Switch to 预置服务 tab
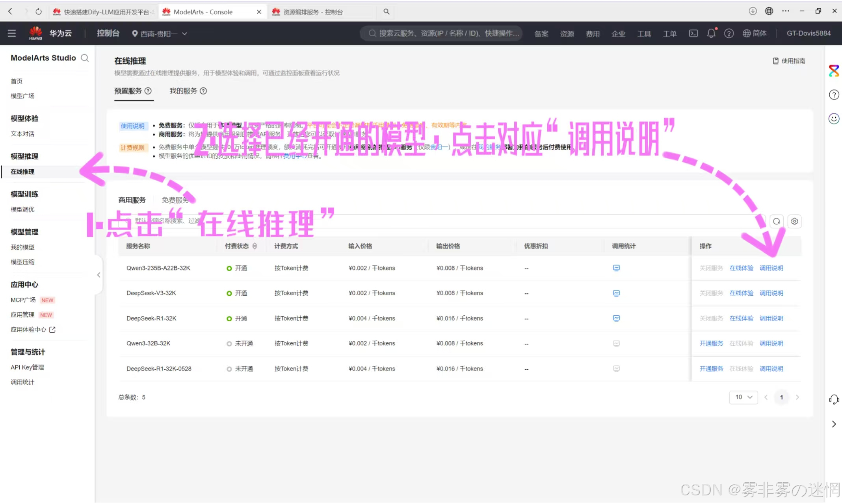 (128, 91)
